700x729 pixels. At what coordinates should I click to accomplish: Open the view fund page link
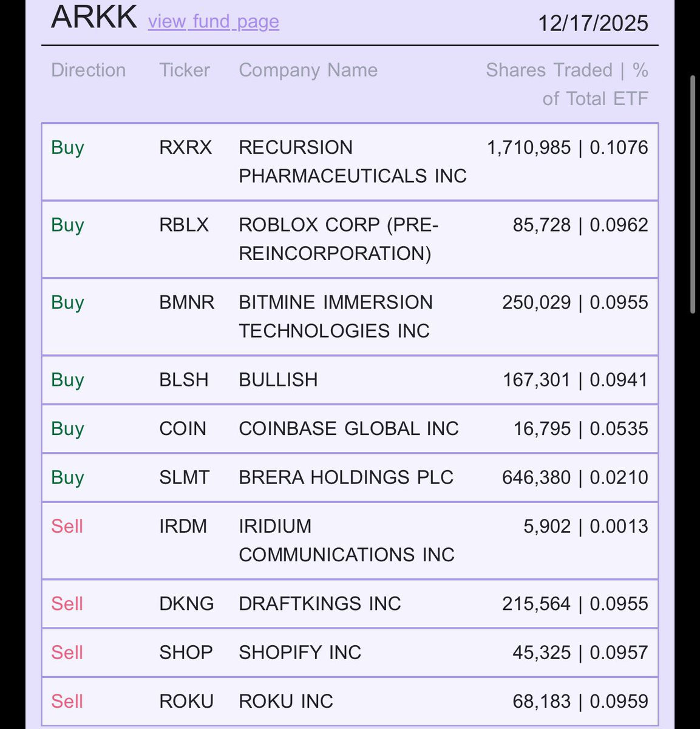pos(213,22)
